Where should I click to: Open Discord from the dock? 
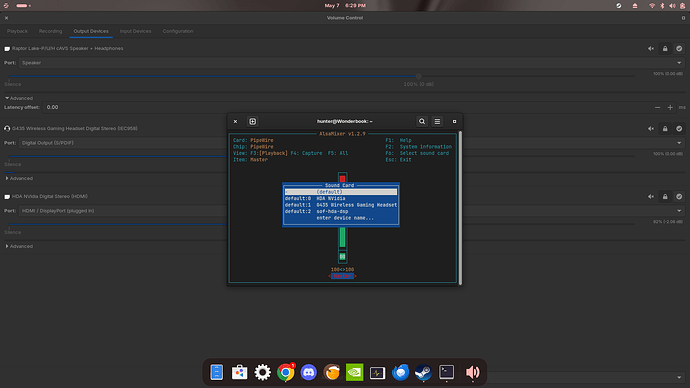pyautogui.click(x=308, y=372)
